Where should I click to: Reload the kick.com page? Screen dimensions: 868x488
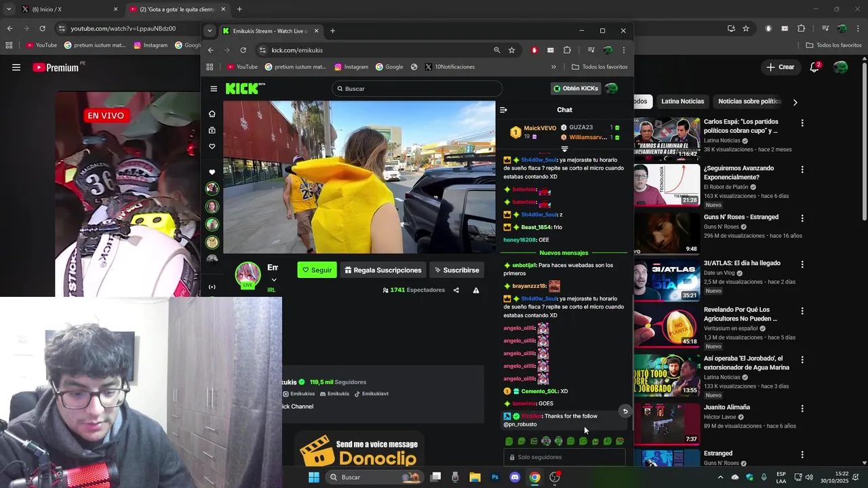[x=243, y=50]
